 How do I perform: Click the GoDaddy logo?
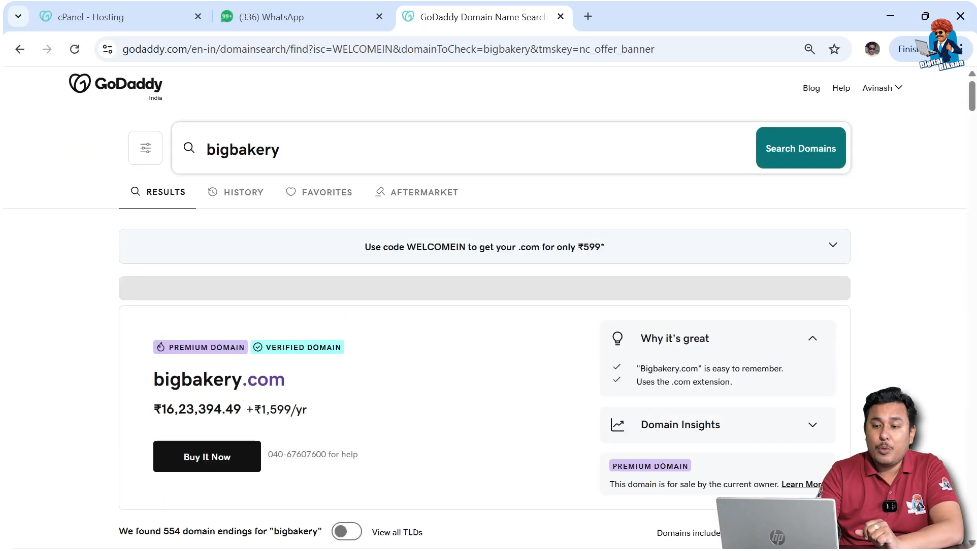[115, 84]
